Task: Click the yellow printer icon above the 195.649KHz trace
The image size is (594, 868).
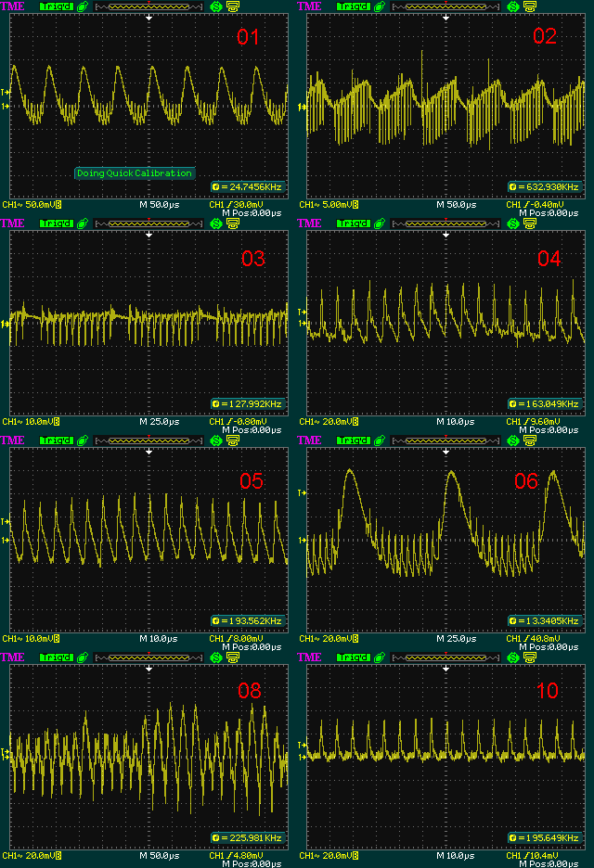Action: pos(530,657)
